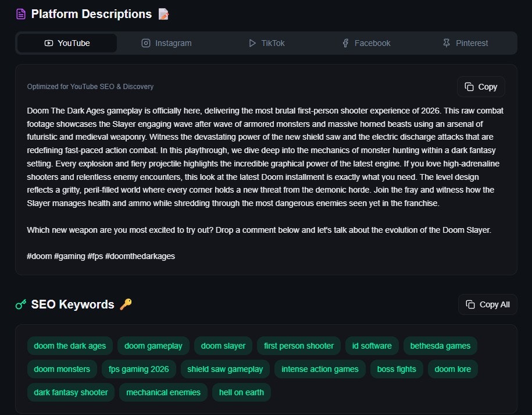This screenshot has width=532, height=415.
Task: Click the 'doom lore' keyword
Action: [453, 369]
